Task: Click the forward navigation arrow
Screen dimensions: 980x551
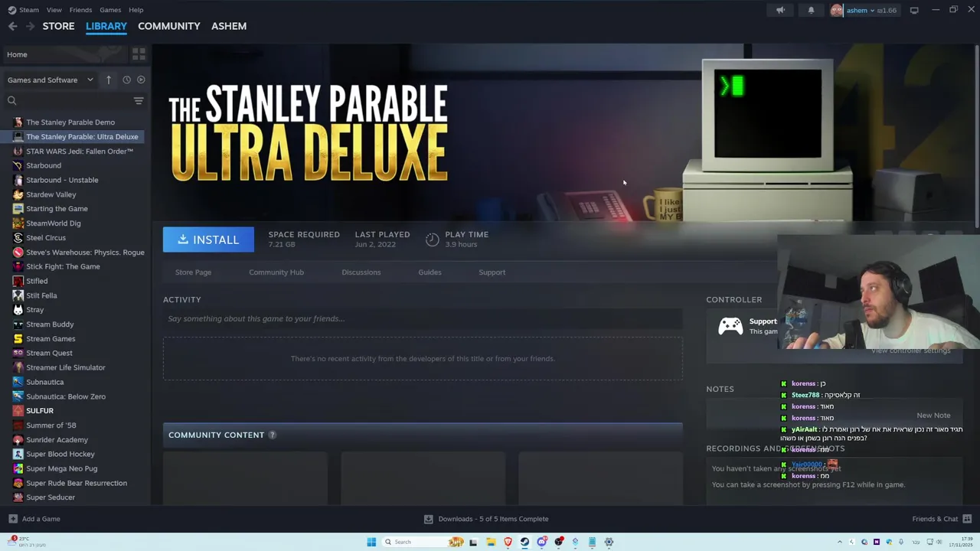Action: click(x=30, y=26)
